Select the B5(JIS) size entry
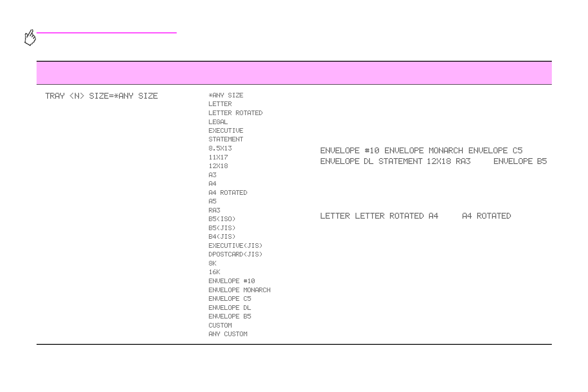588x392 pixels. tap(221, 228)
